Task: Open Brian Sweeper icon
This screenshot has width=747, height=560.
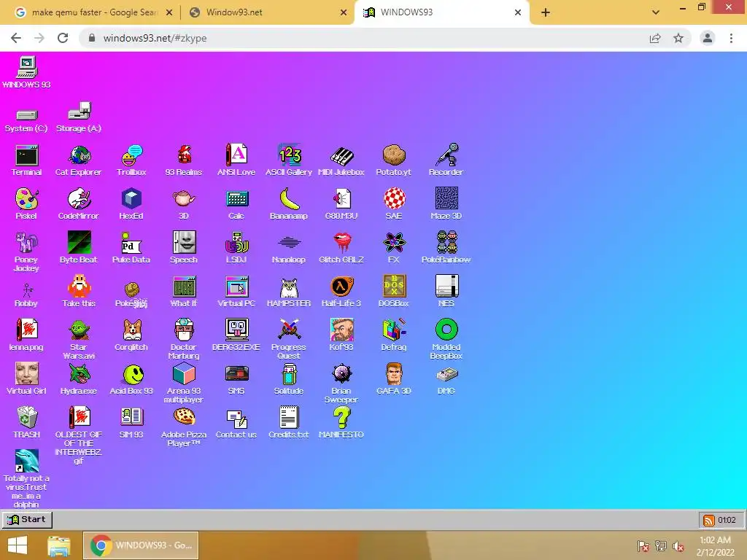Action: 341,384
